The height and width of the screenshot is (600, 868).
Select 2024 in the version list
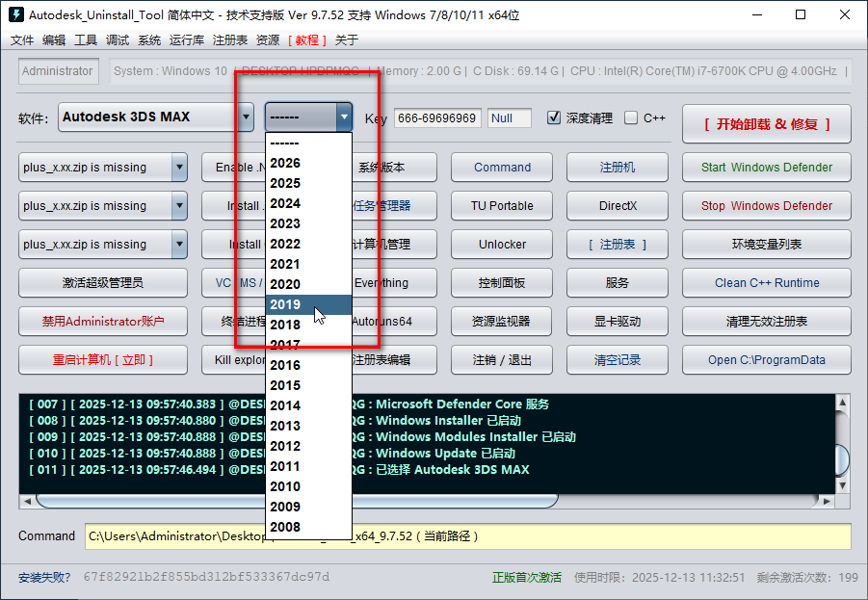(x=308, y=203)
